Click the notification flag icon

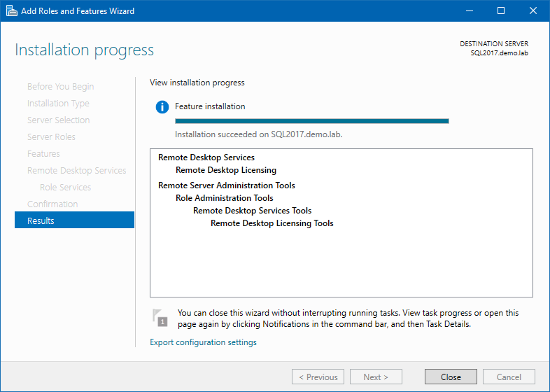tap(160, 317)
